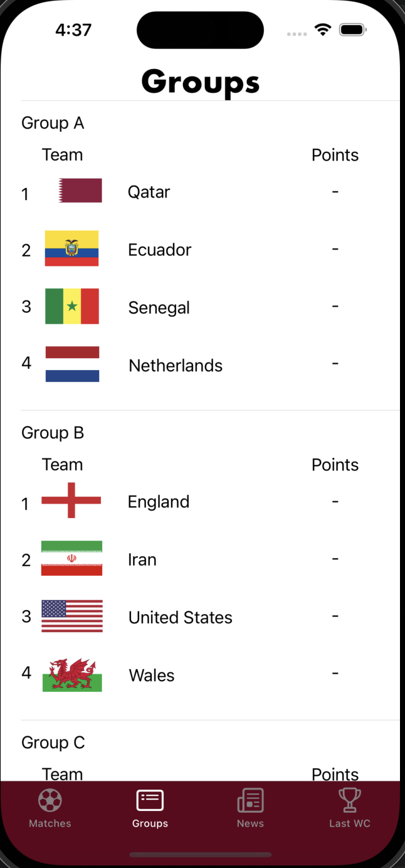Image resolution: width=405 pixels, height=868 pixels.
Task: Select the United States flag icon
Action: click(x=71, y=616)
